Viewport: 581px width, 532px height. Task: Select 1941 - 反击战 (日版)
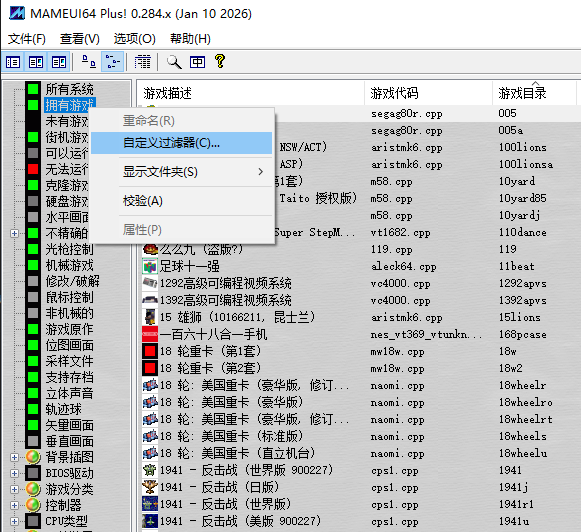[x=219, y=487]
